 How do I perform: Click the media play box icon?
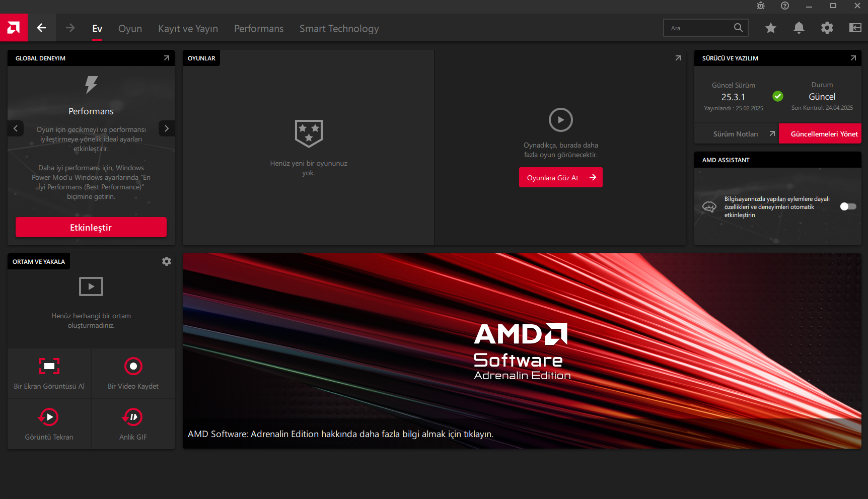point(91,287)
